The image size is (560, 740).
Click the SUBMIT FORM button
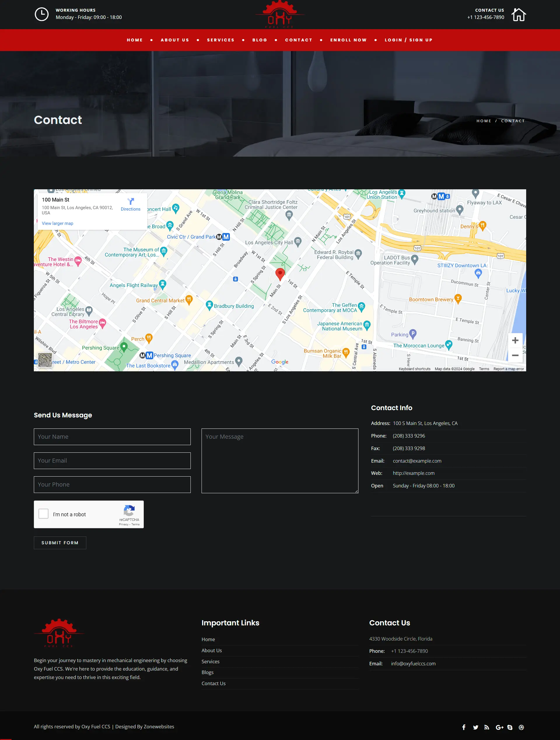[x=60, y=542]
